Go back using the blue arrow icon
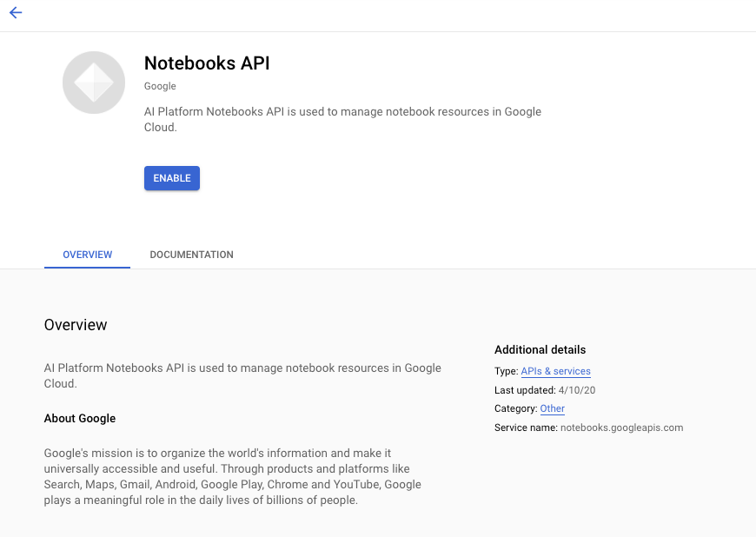 tap(16, 12)
